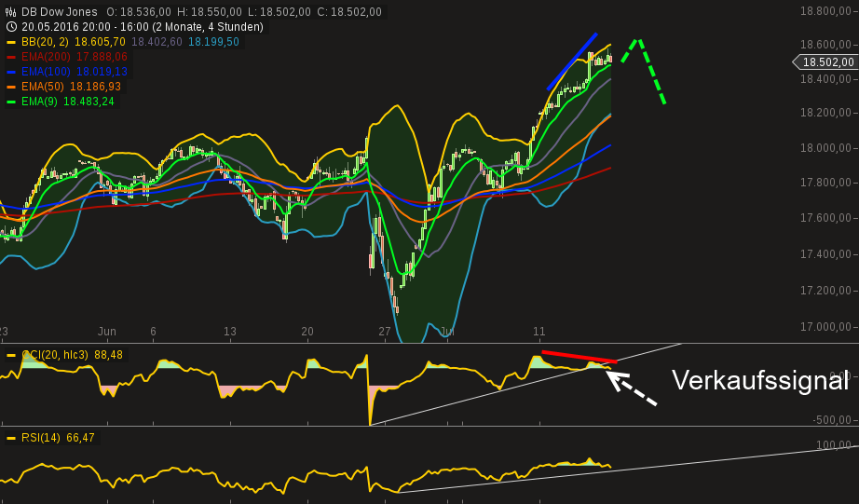This screenshot has height=504, width=859.
Task: Select the EMA(50) indicator label
Action: point(43,87)
